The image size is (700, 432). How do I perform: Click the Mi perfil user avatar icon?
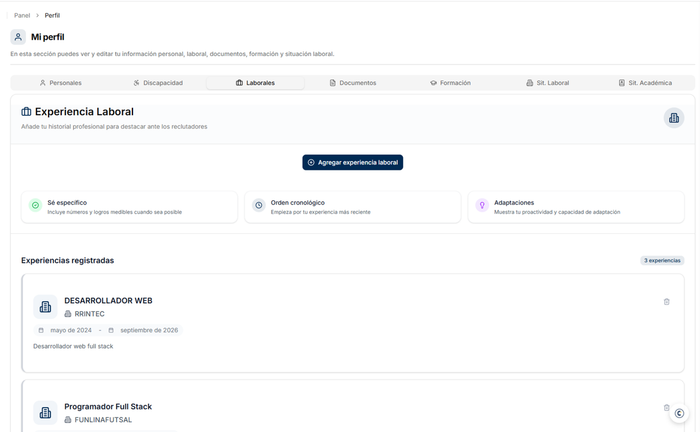(x=18, y=37)
